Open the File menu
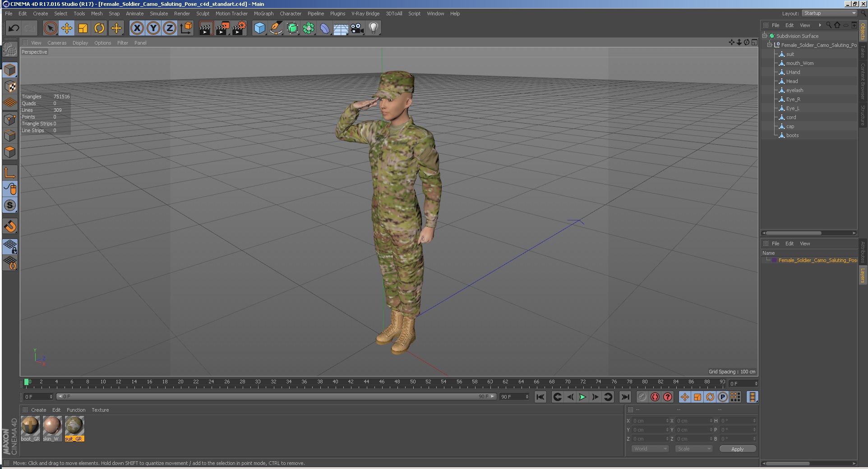The width and height of the screenshot is (868, 469). 9,14
